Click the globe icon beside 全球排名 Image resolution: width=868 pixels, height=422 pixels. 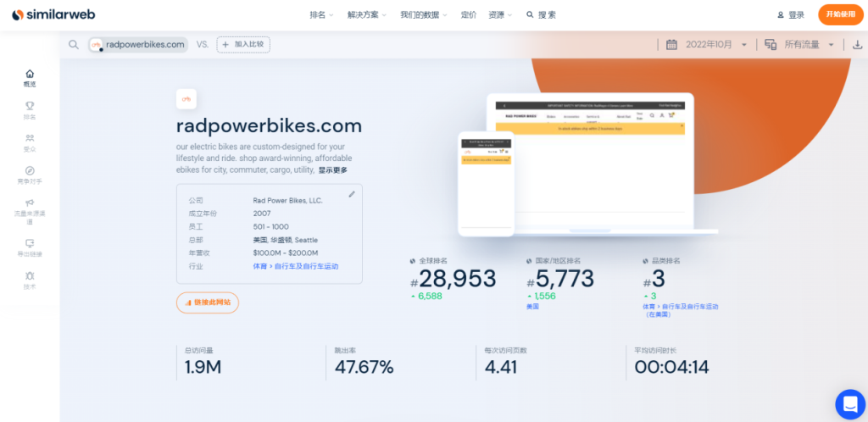tap(413, 260)
